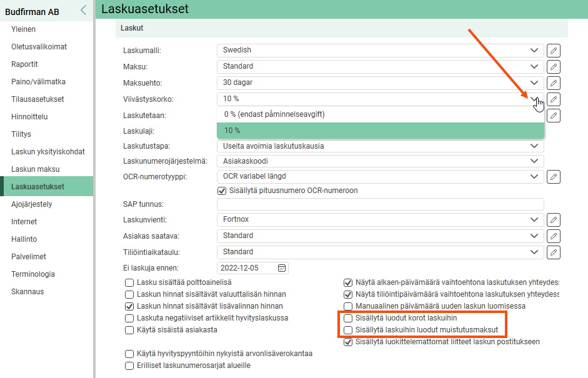
Task: Enable Sisällytä luodut korot laskuihin
Action: click(x=349, y=318)
